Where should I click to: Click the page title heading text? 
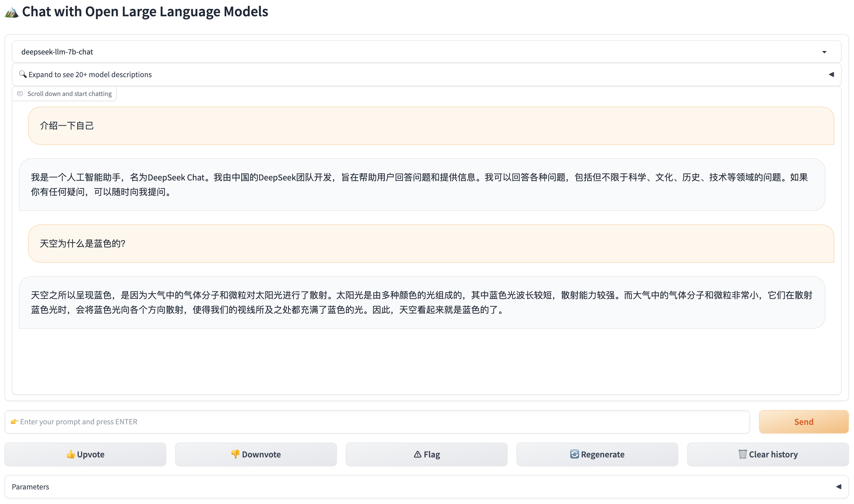click(x=145, y=12)
